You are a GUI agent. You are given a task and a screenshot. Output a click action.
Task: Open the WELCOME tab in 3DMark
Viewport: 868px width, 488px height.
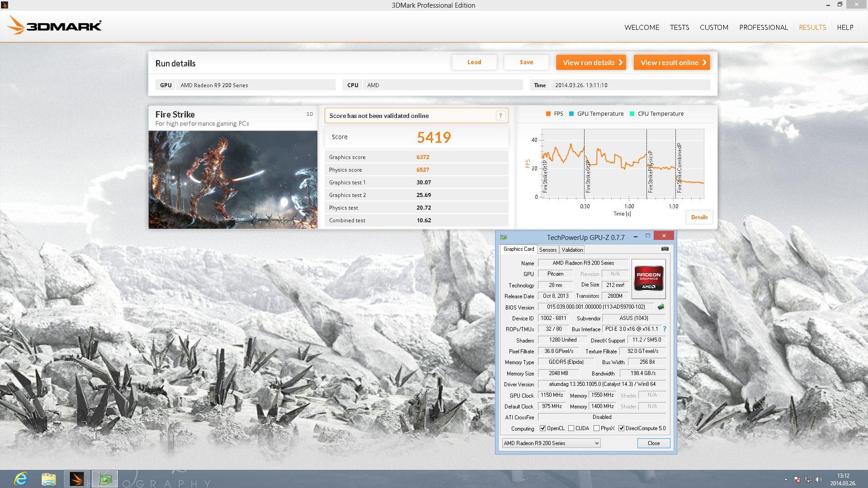click(x=642, y=28)
